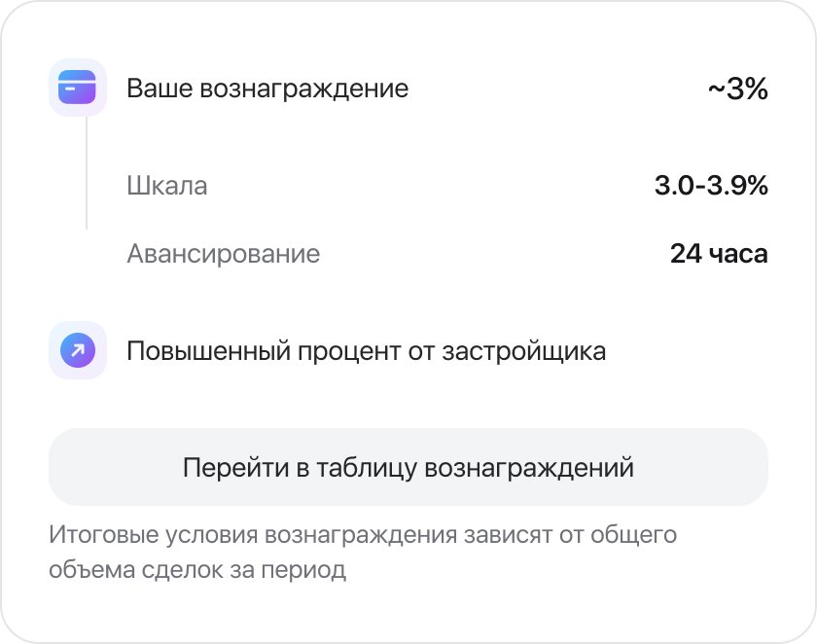Viewport: 817px width, 644px height.
Task: Click the word Итоговые in the footnote
Action: pyautogui.click(x=104, y=535)
